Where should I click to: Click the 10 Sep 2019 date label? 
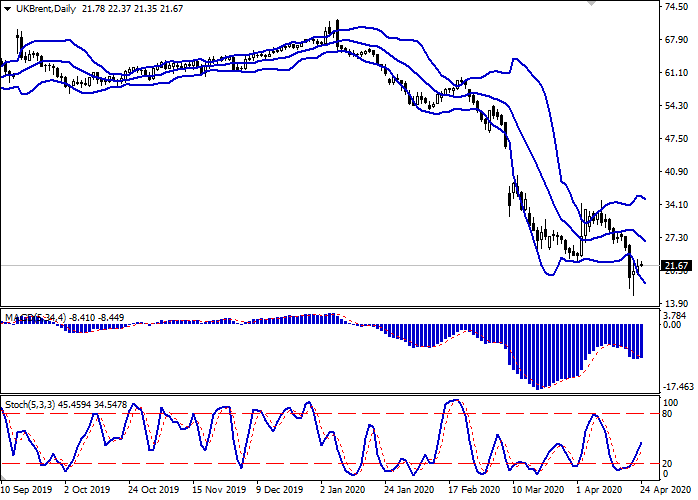click(26, 490)
